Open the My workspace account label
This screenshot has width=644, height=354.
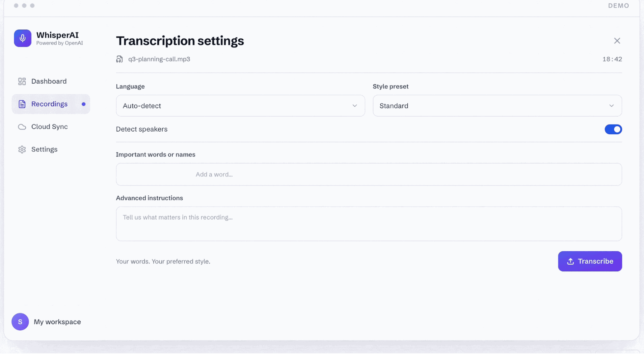point(57,322)
